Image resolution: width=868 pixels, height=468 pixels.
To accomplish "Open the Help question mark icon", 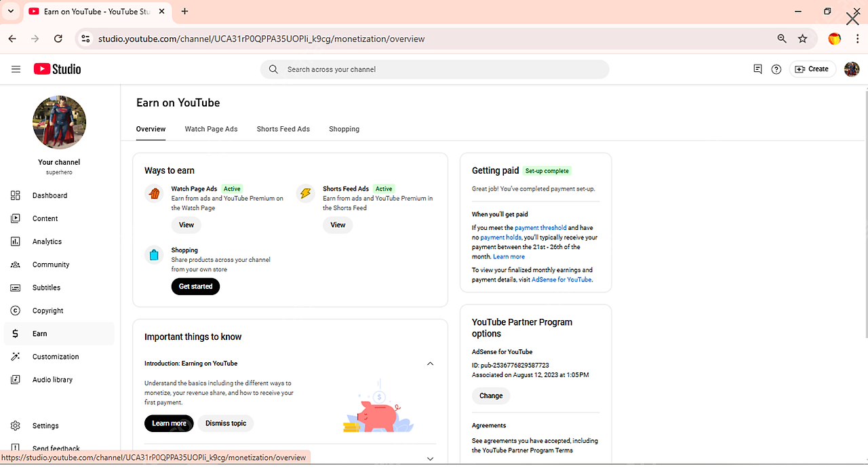I will coord(776,69).
